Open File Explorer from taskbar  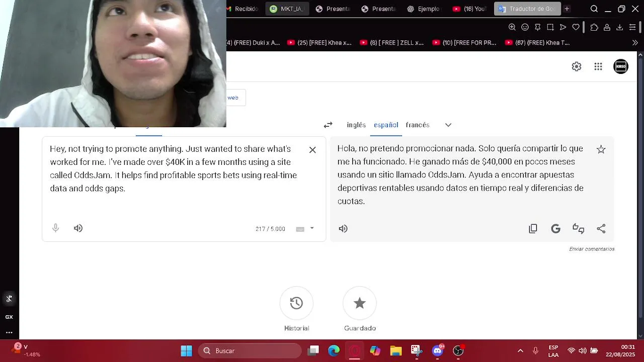396,351
